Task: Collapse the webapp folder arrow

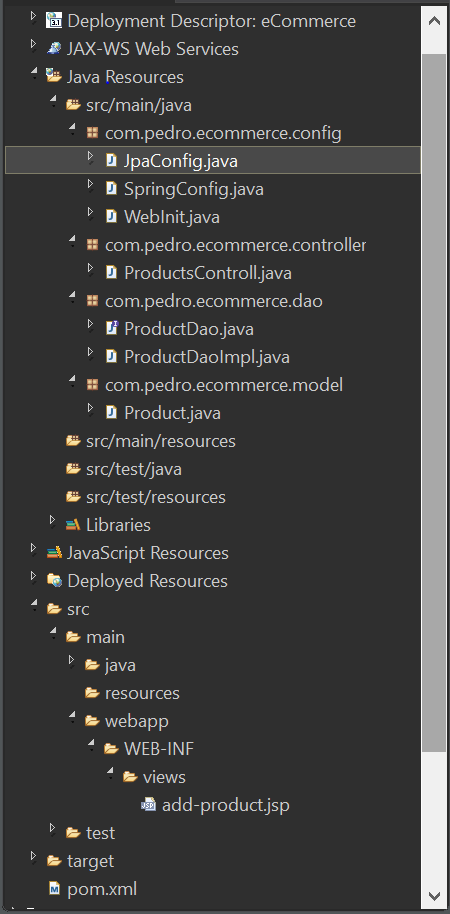Action: [x=72, y=718]
